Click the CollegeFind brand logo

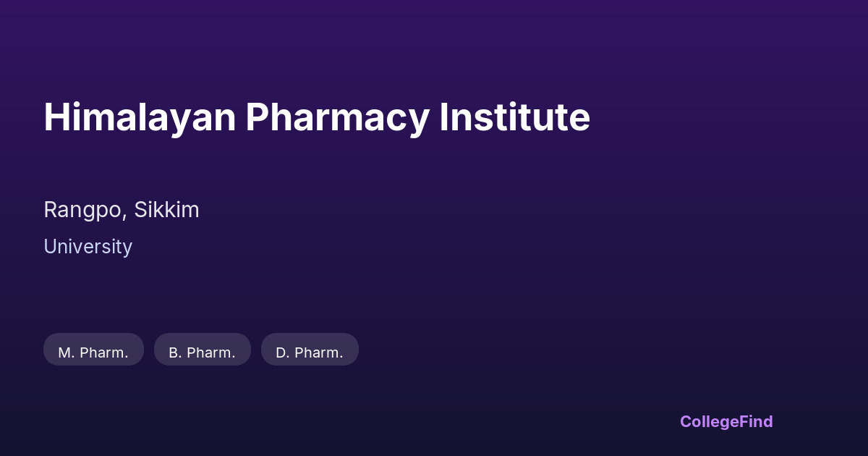(726, 421)
